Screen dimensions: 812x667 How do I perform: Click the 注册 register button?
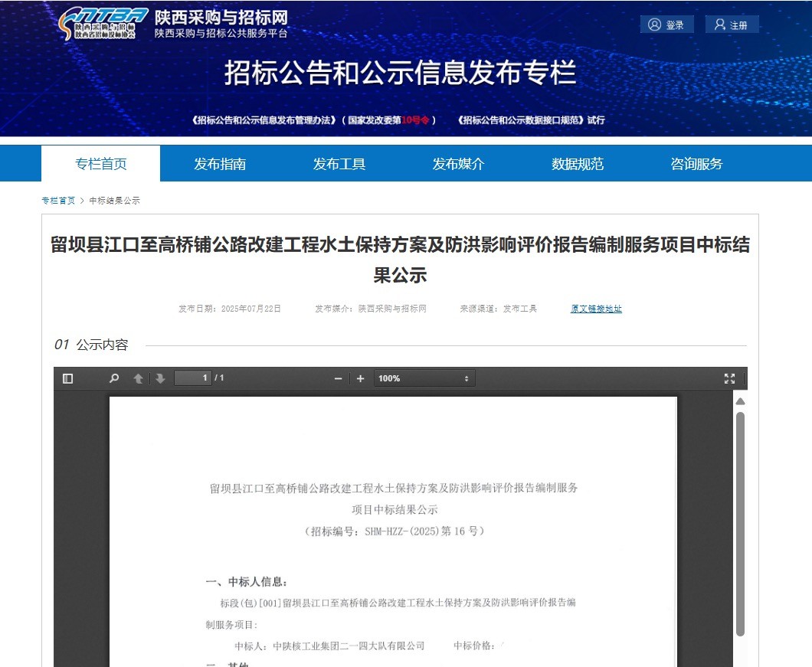tap(732, 25)
